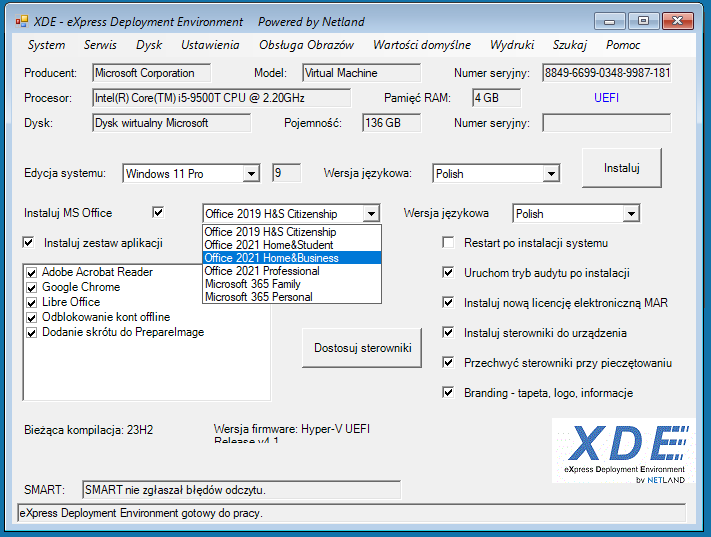
Task: Enable Restart po instalacji systemu
Action: [x=448, y=243]
